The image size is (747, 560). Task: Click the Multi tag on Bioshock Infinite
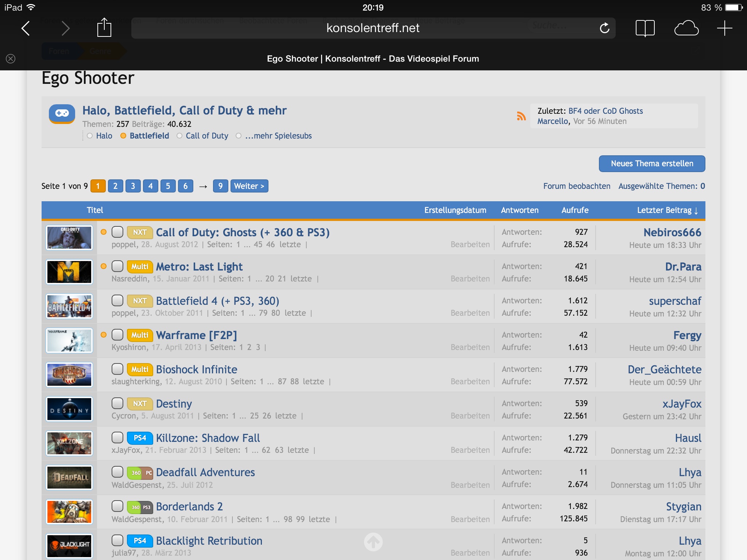pos(140,369)
